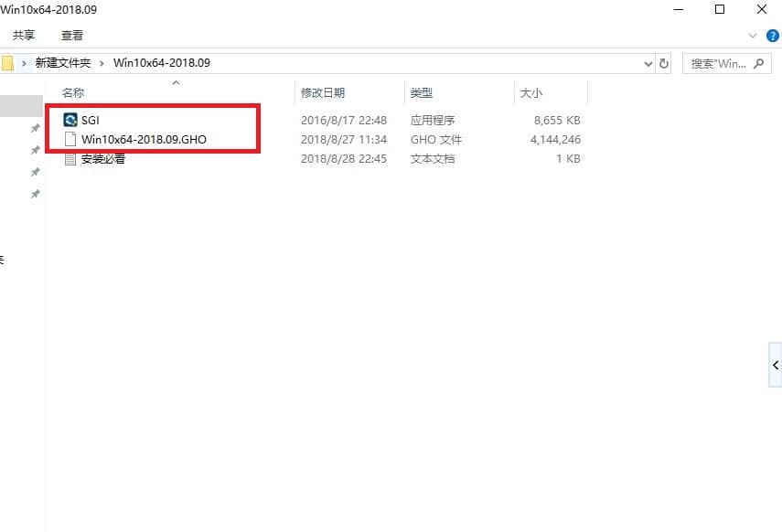This screenshot has height=532, width=782.
Task: Sort files by the 名称 column header
Action: click(x=73, y=93)
